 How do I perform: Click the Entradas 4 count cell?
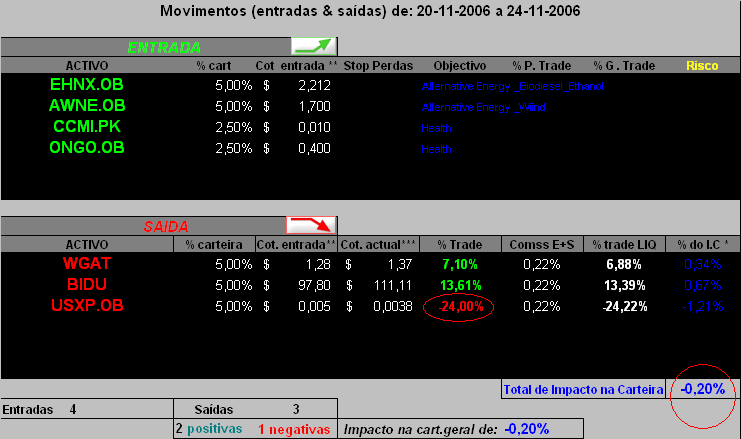[86, 409]
